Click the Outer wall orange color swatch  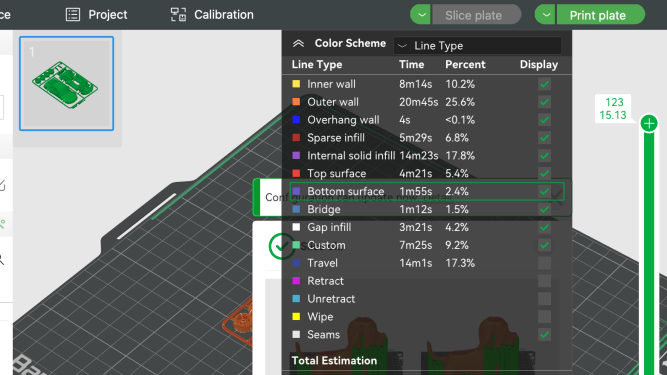(x=296, y=102)
